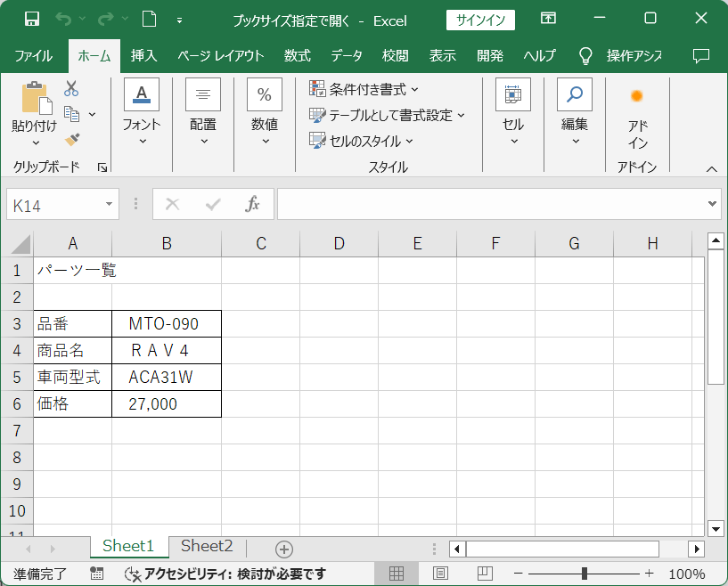Click the Insert Function fx icon
The width and height of the screenshot is (728, 586).
[252, 204]
